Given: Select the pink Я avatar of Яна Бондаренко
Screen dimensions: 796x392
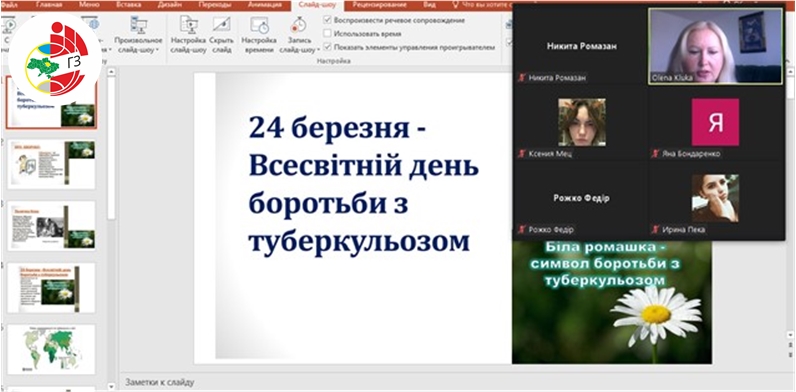Looking at the screenshot, I should pyautogui.click(x=715, y=122).
